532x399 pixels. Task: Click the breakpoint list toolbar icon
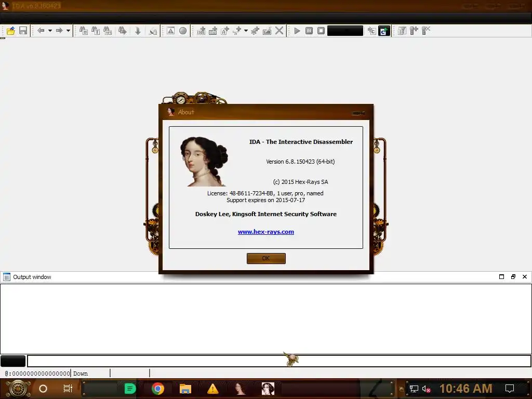pyautogui.click(x=402, y=31)
